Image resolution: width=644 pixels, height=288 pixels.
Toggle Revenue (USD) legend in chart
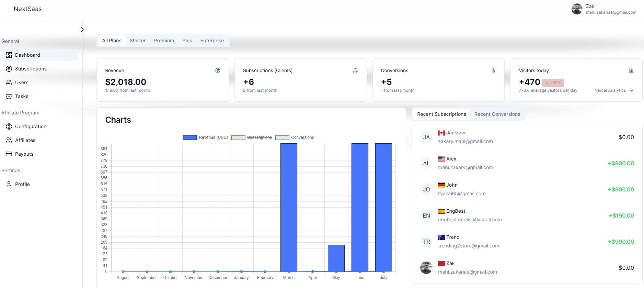[x=205, y=137]
